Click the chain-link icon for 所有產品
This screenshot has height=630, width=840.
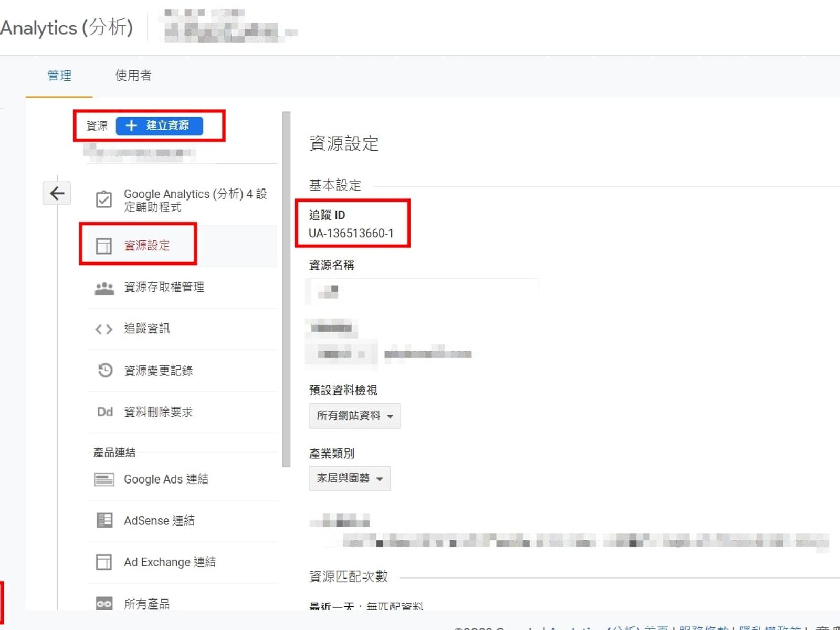click(104, 604)
